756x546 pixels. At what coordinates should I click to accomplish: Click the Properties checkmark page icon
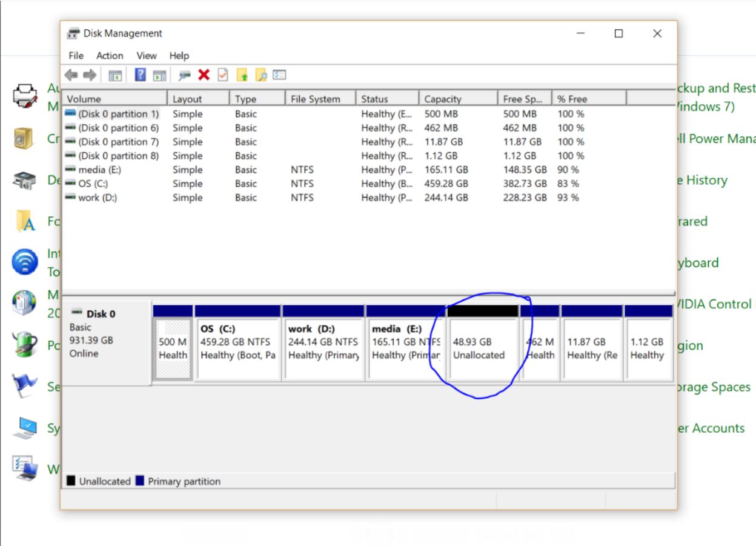tap(223, 75)
